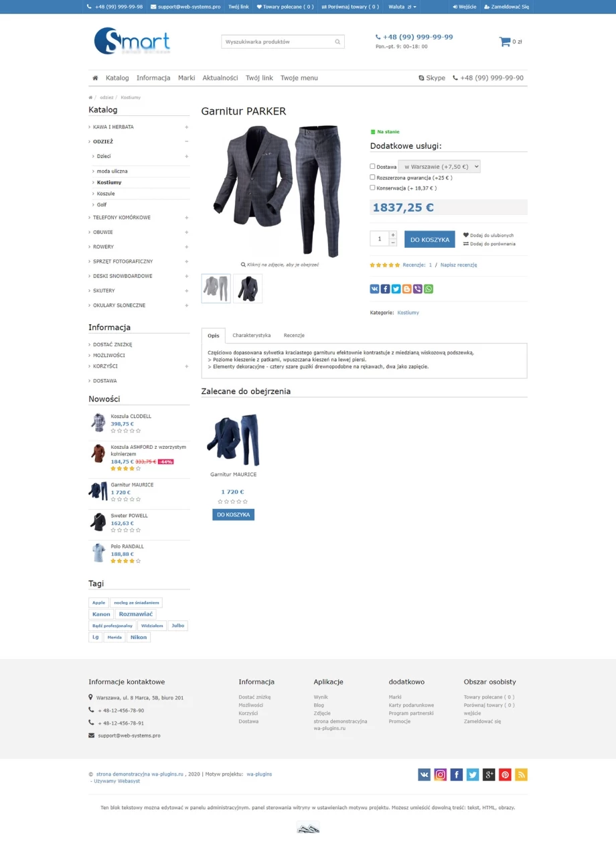Click the Napisz recenzję link
616x844 pixels.
[459, 265]
